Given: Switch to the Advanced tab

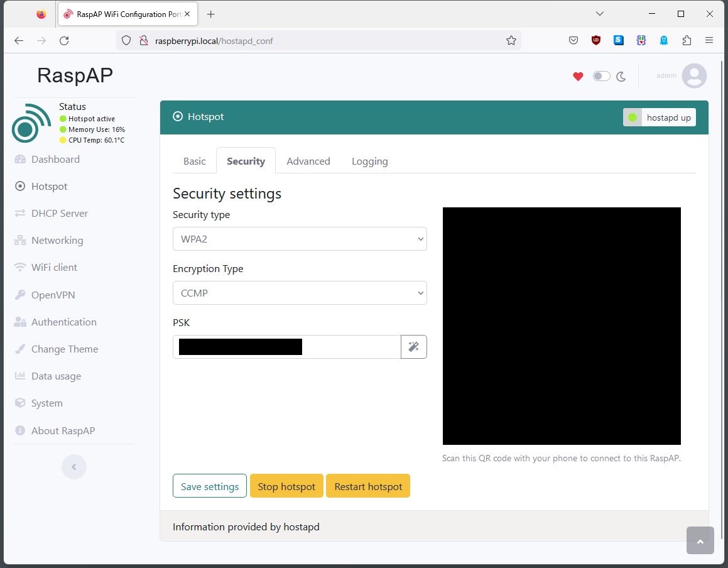Looking at the screenshot, I should (308, 161).
